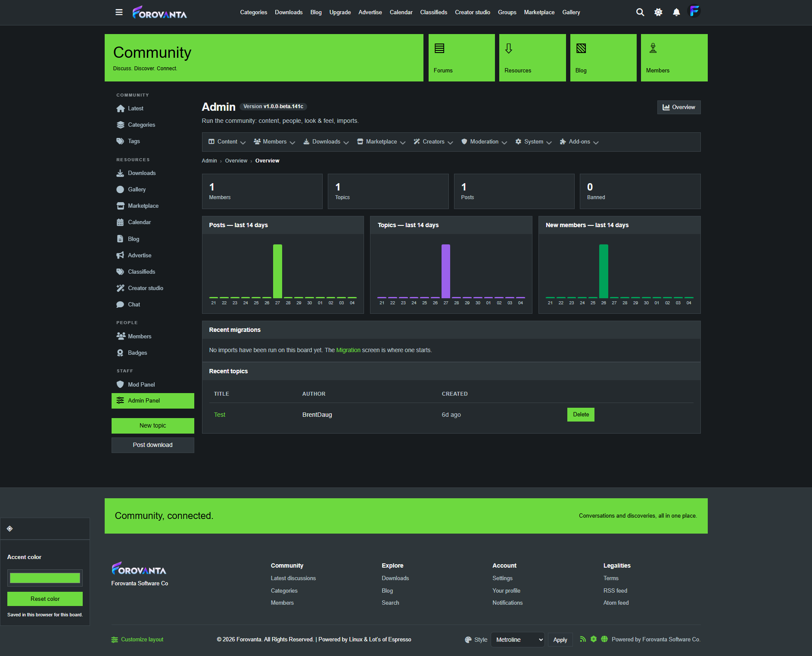Click the Members tile icon
The height and width of the screenshot is (656, 812).
[653, 48]
